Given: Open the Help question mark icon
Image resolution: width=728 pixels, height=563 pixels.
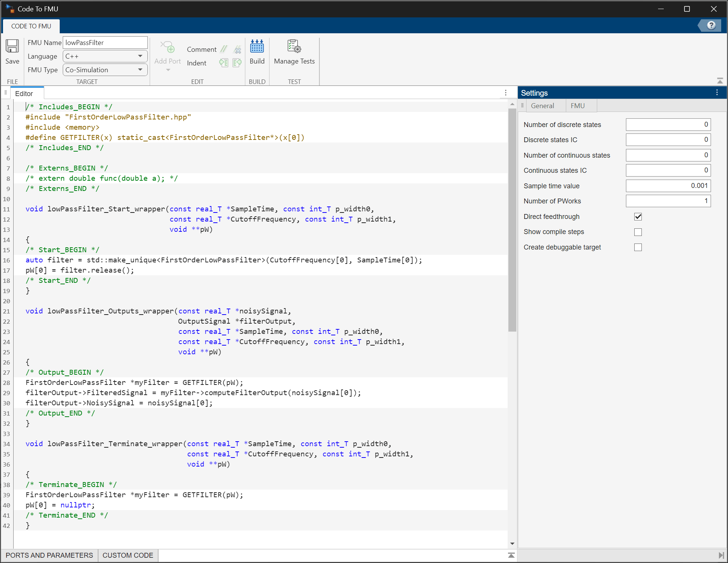Looking at the screenshot, I should tap(711, 25).
